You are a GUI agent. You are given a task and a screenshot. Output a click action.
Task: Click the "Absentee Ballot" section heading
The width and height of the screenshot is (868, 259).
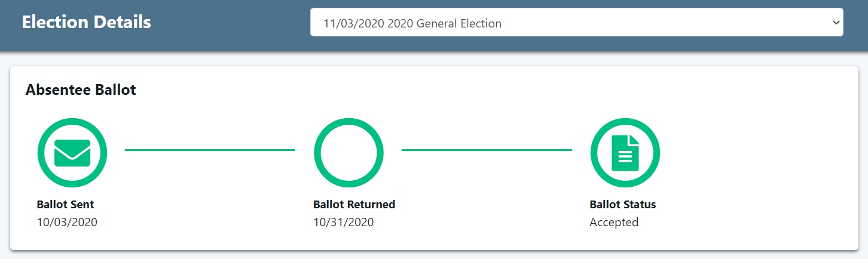point(81,90)
